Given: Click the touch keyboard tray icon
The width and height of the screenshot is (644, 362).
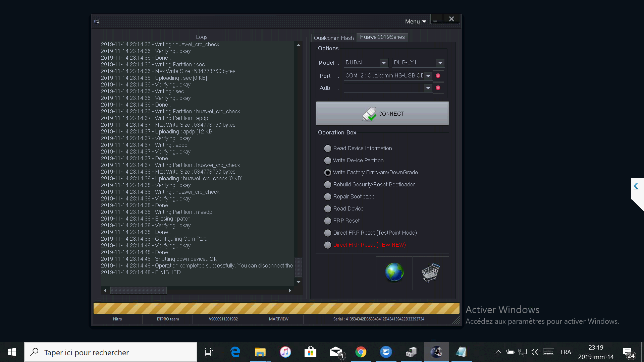Looking at the screenshot, I should coord(548,352).
